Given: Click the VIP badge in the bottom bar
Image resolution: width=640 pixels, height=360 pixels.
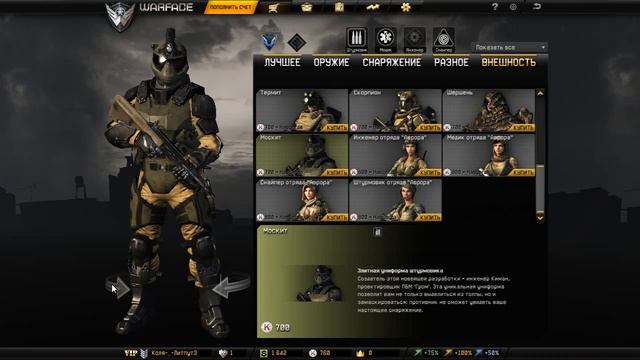Looking at the screenshot, I should point(130,353).
